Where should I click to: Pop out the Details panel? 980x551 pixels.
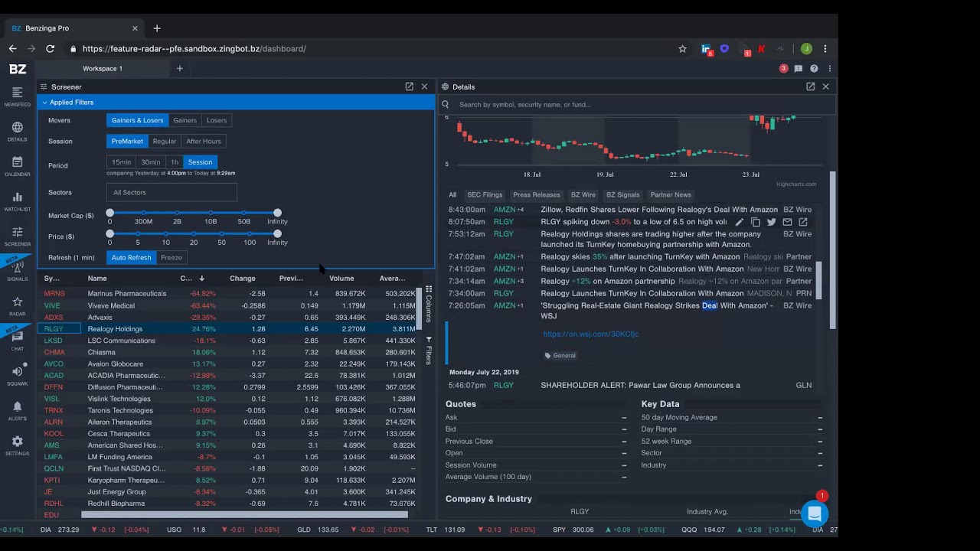pyautogui.click(x=810, y=86)
